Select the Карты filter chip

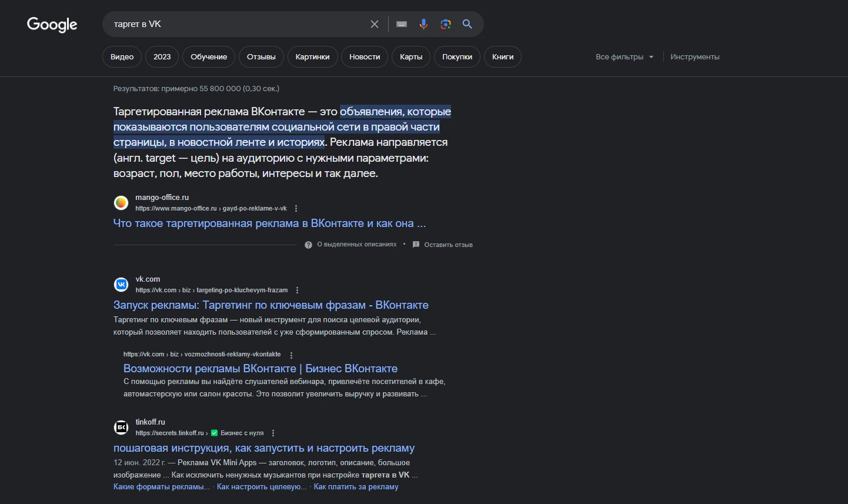point(411,57)
